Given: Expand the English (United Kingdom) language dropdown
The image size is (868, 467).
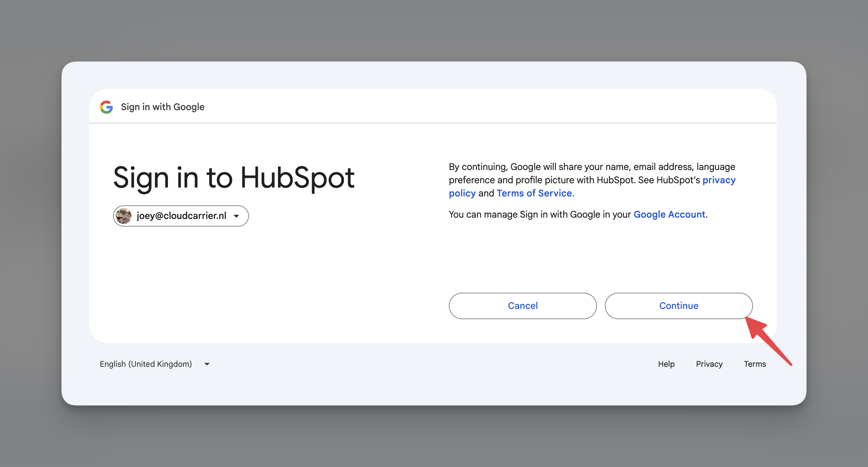Looking at the screenshot, I should 155,364.
